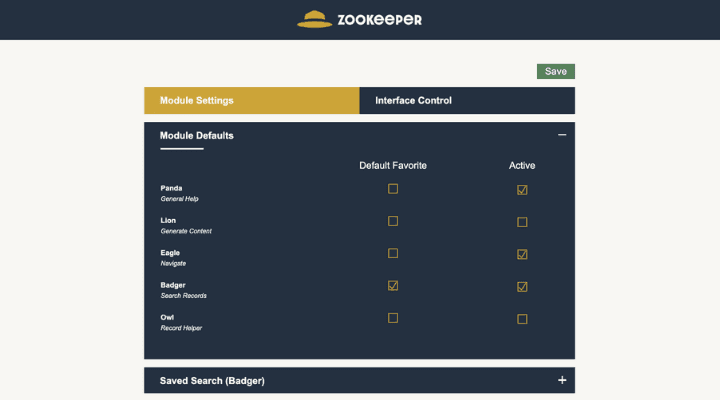Image resolution: width=720 pixels, height=400 pixels.
Task: Mark Owl as Default Favorite
Action: [393, 318]
